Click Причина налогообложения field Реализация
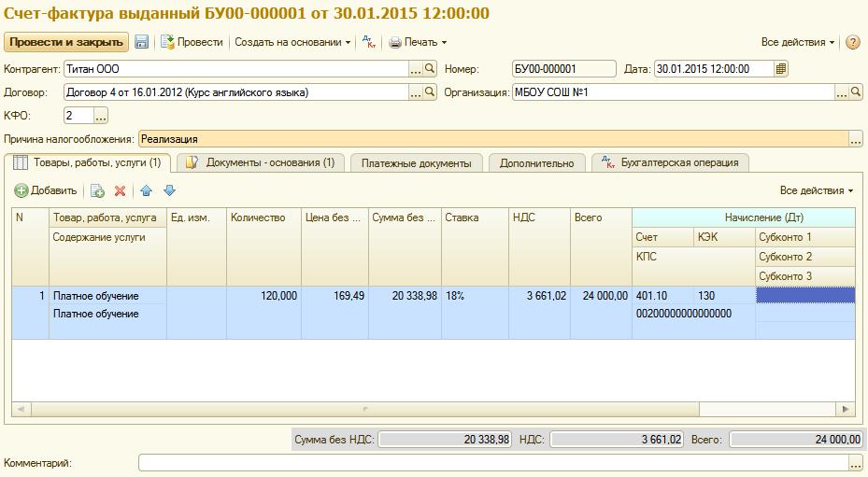 pos(493,139)
